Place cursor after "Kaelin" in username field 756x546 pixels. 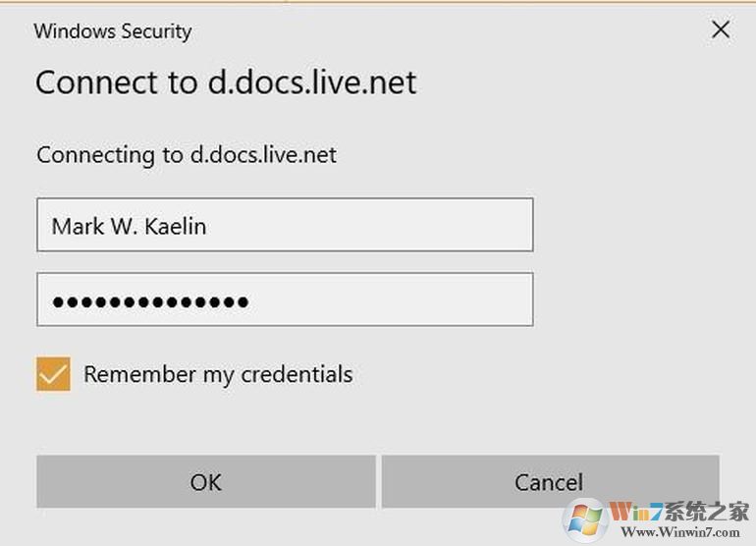tap(208, 227)
